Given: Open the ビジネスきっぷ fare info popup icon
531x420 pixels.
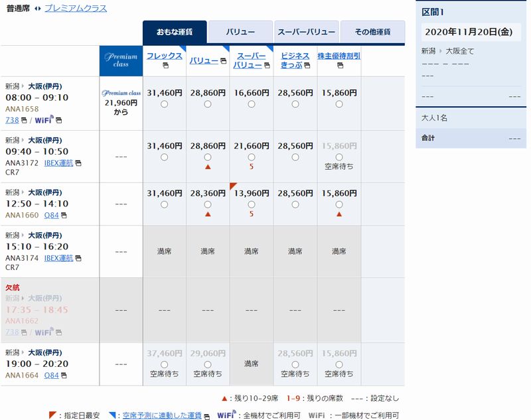Looking at the screenshot, I should click(x=307, y=65).
